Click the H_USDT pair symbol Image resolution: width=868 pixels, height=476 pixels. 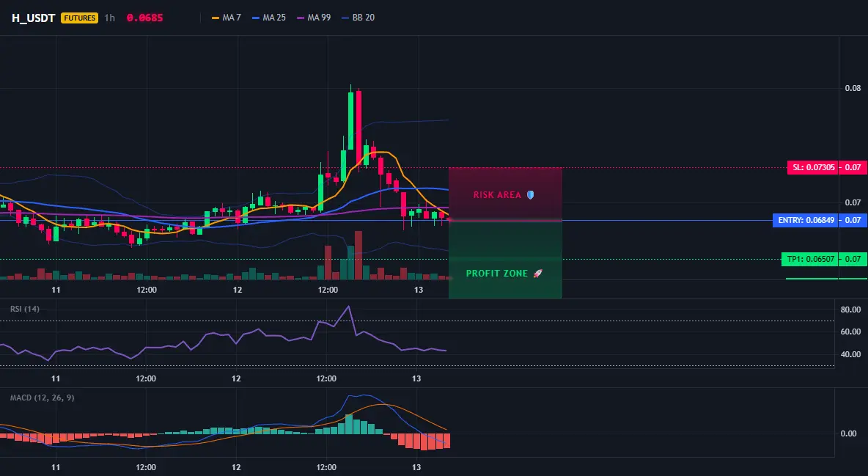(33, 18)
